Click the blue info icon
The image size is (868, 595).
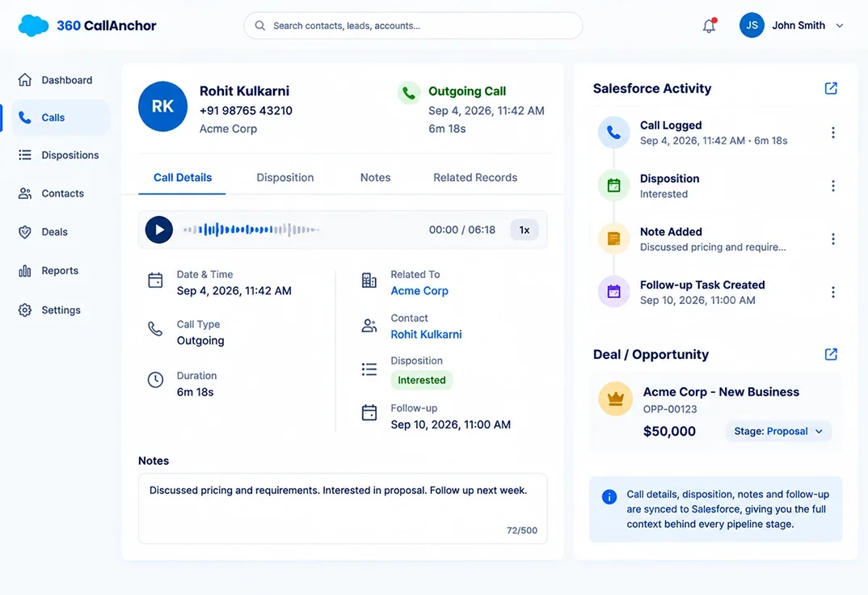point(609,496)
